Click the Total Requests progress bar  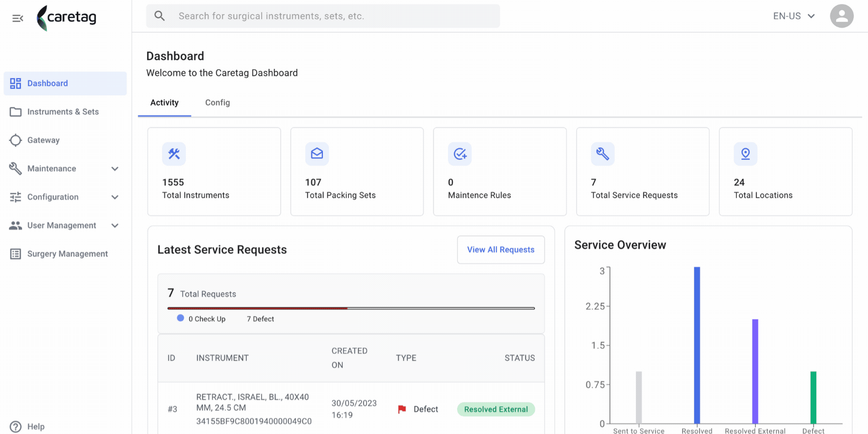pyautogui.click(x=351, y=308)
